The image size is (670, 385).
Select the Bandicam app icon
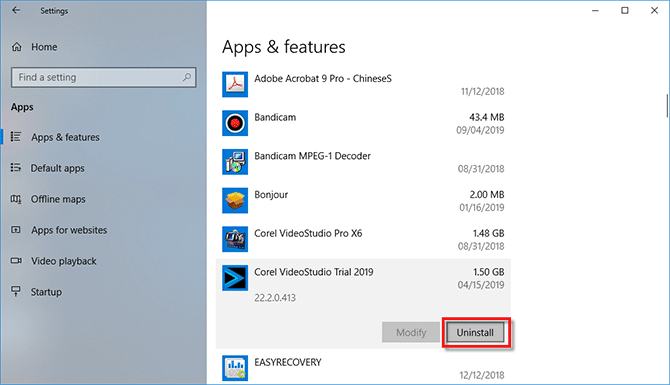[235, 123]
